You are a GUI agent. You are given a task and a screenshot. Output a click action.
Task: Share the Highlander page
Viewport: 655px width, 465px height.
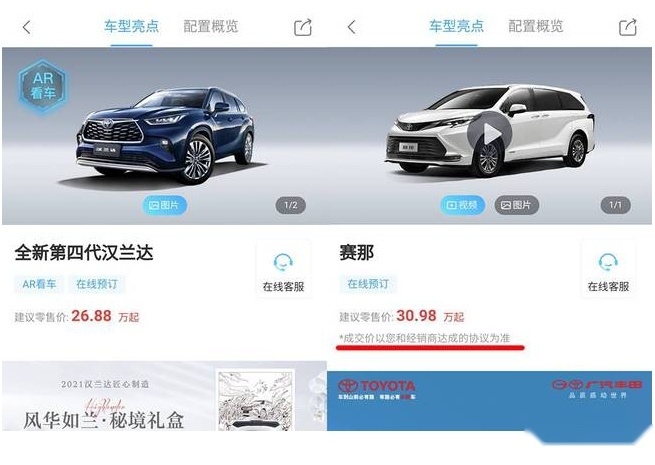pos(303,28)
